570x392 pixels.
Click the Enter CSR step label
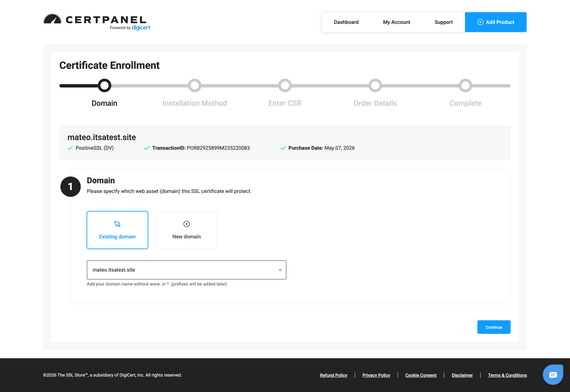pyautogui.click(x=285, y=103)
